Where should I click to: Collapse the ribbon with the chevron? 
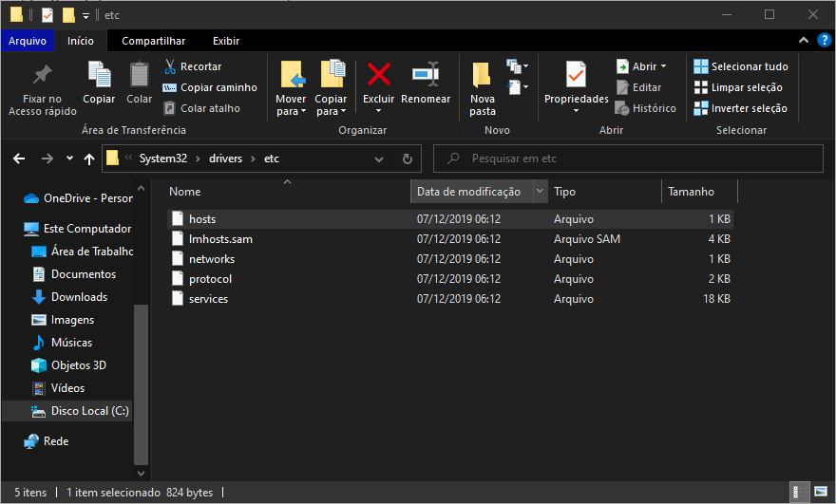point(804,41)
